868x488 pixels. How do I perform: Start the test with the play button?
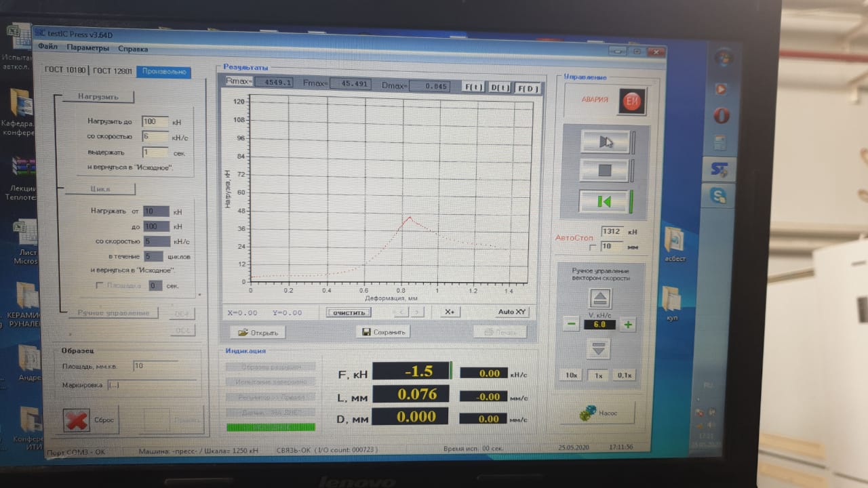(x=605, y=142)
